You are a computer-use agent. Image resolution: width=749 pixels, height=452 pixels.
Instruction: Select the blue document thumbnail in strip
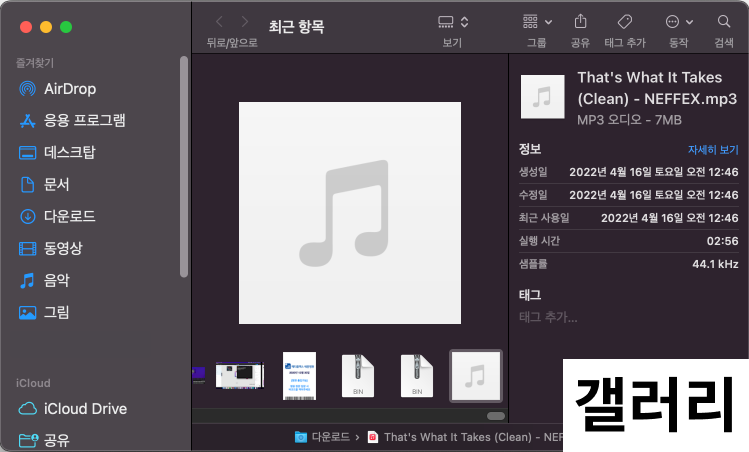click(300, 376)
